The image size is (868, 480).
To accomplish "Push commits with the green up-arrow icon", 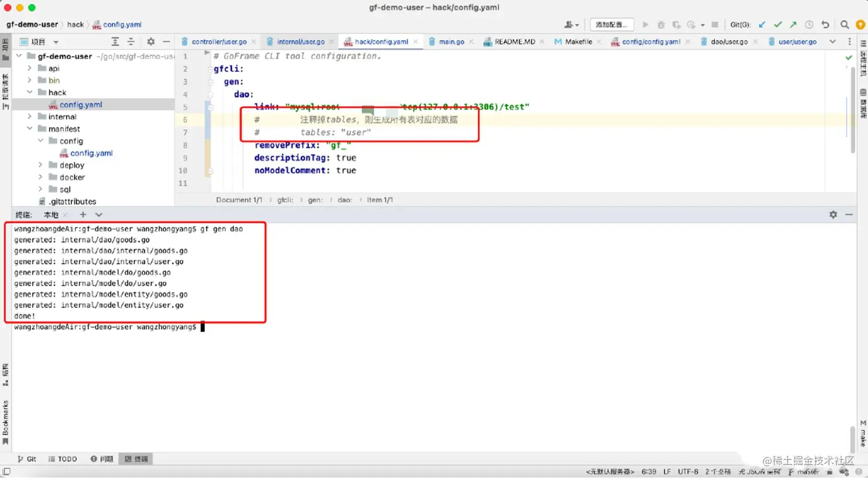I will [793, 25].
